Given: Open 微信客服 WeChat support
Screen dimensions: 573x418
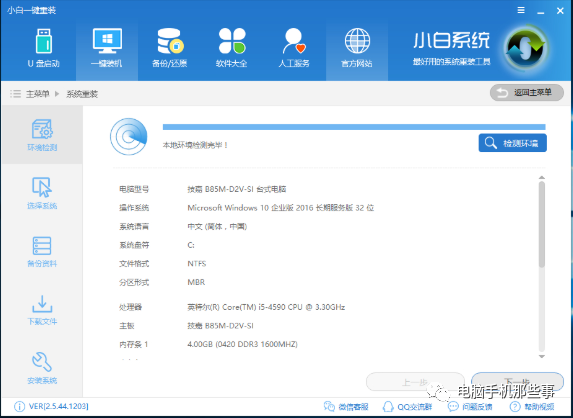Looking at the screenshot, I should pos(346,406).
